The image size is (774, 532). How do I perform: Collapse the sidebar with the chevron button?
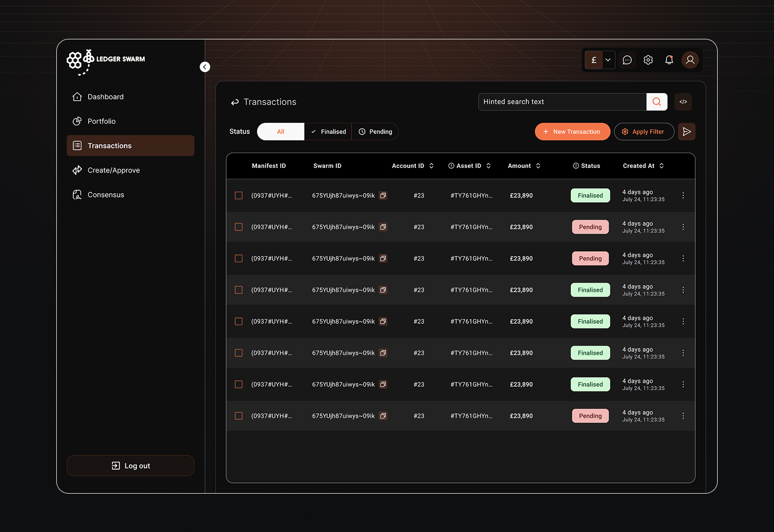coord(205,66)
